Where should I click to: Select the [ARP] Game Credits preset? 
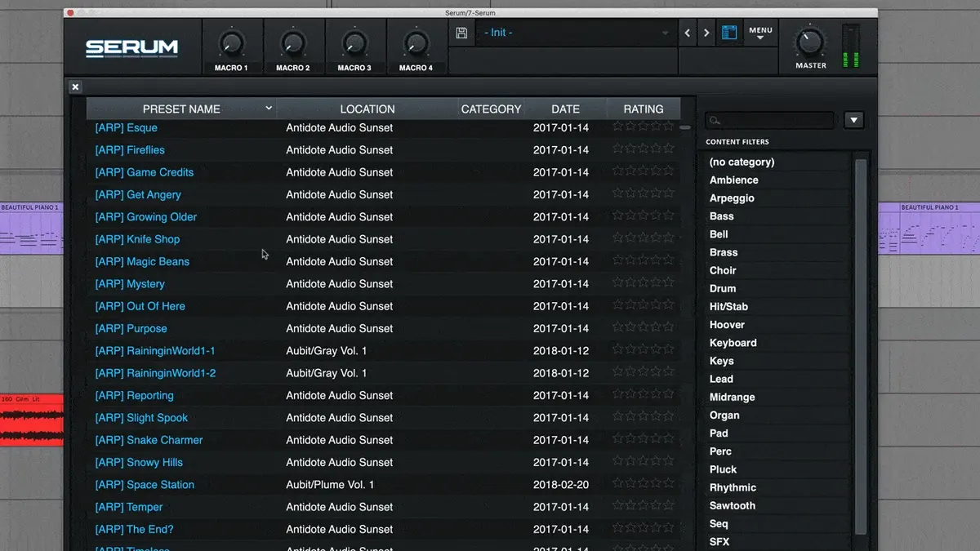pyautogui.click(x=145, y=172)
